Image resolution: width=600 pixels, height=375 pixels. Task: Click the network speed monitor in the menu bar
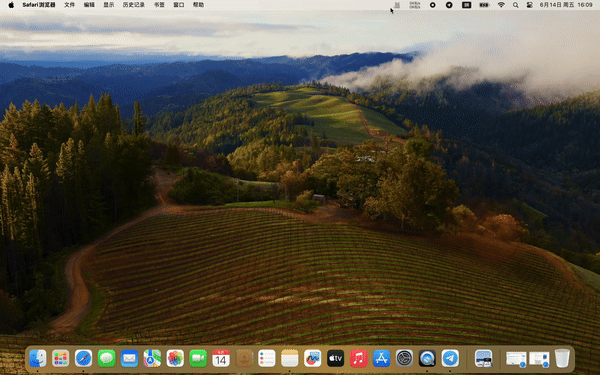pos(414,5)
